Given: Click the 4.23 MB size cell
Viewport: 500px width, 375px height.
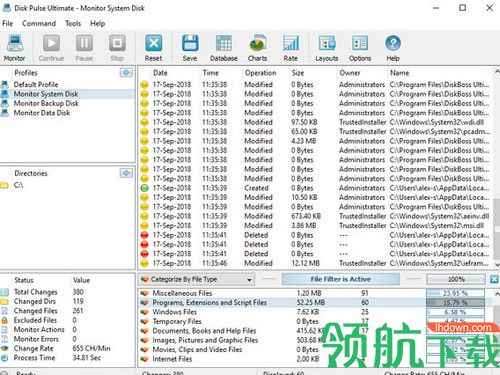Looking at the screenshot, I should tap(304, 141).
